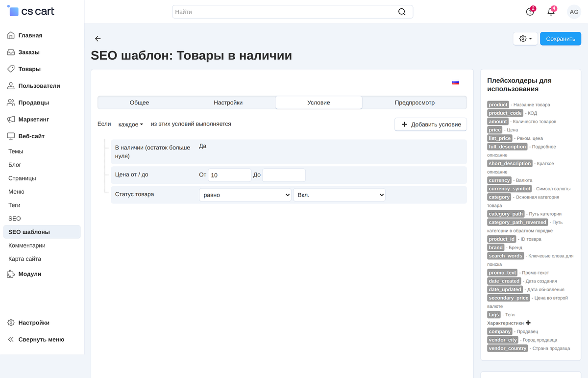The image size is (588, 378).
Task: Click the list_price placeholder tag
Action: click(x=500, y=138)
